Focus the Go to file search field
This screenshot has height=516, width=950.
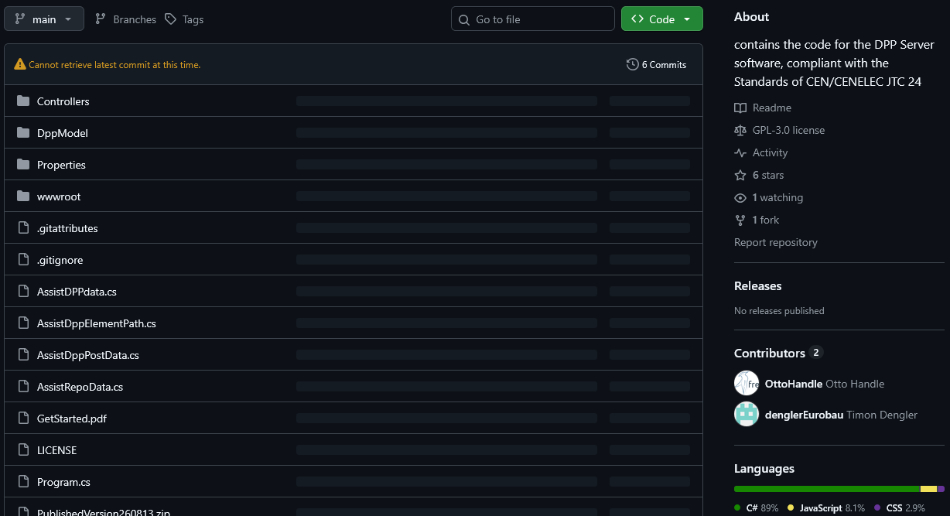[533, 19]
